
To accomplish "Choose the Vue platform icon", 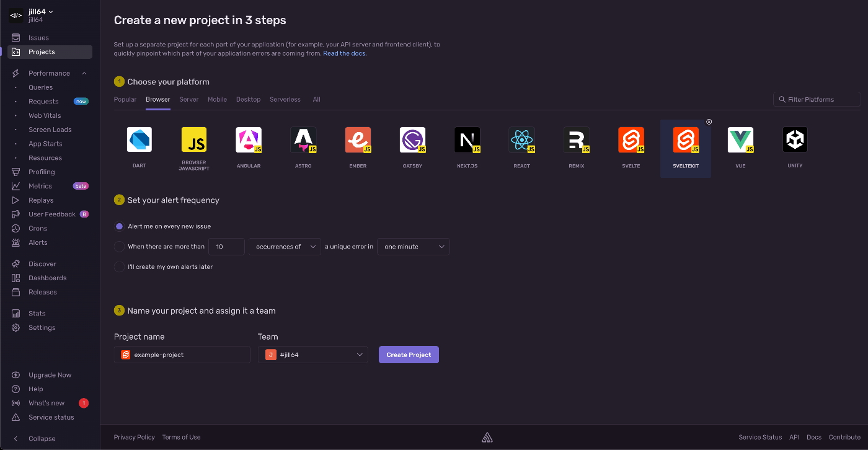I will (740, 139).
